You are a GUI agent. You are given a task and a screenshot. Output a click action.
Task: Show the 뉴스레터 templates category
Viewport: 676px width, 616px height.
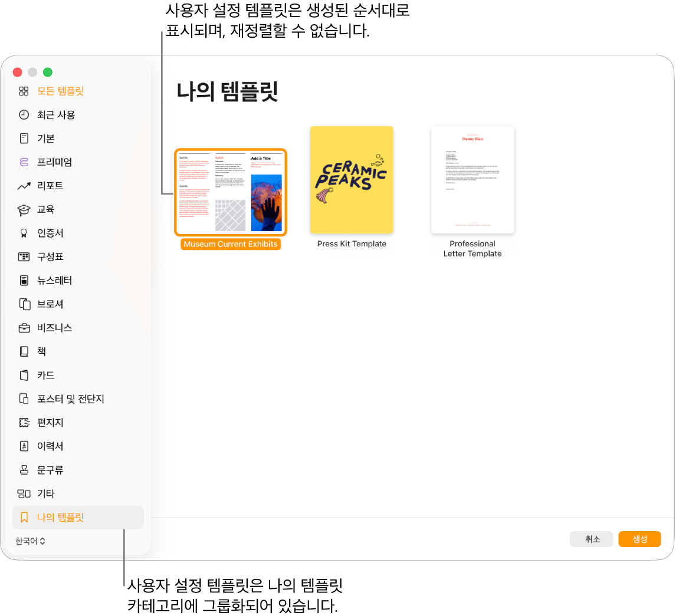click(54, 281)
